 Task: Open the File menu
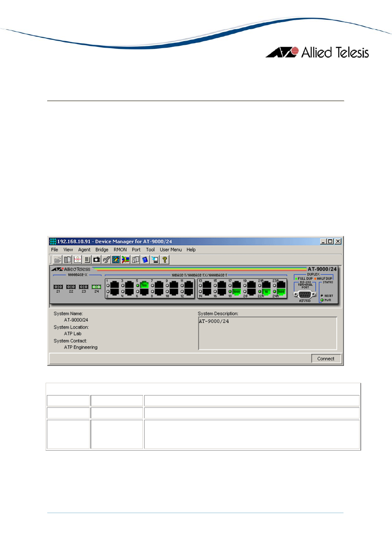[x=55, y=250]
